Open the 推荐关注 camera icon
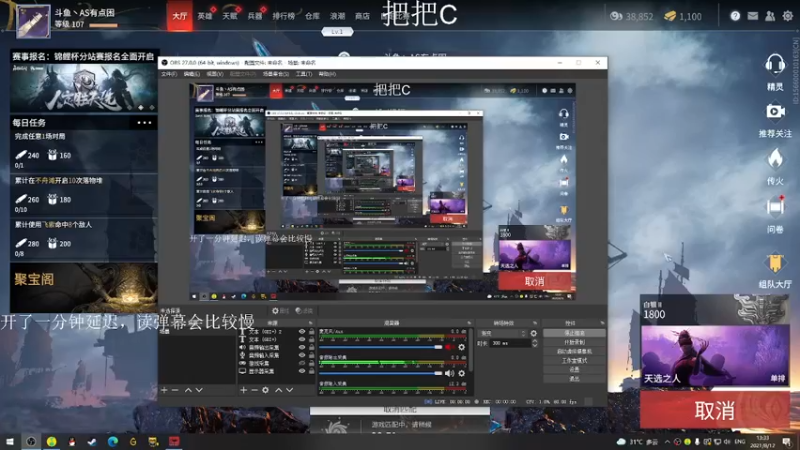 [774, 111]
